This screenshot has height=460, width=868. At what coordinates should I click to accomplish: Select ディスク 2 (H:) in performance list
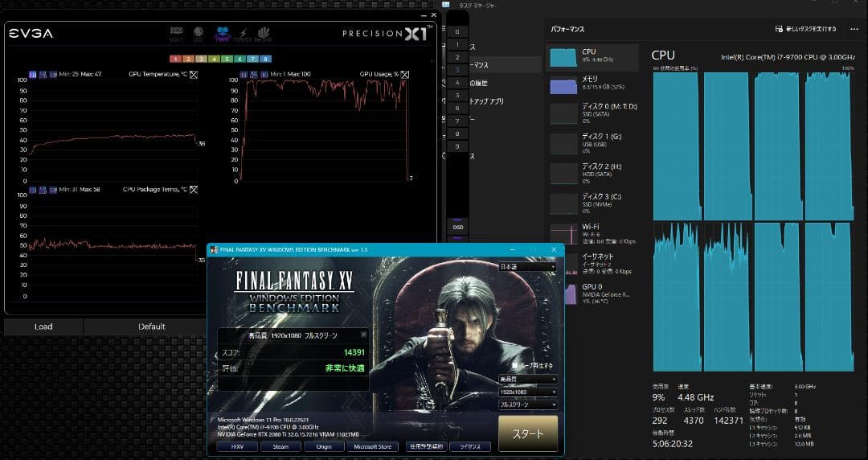592,173
